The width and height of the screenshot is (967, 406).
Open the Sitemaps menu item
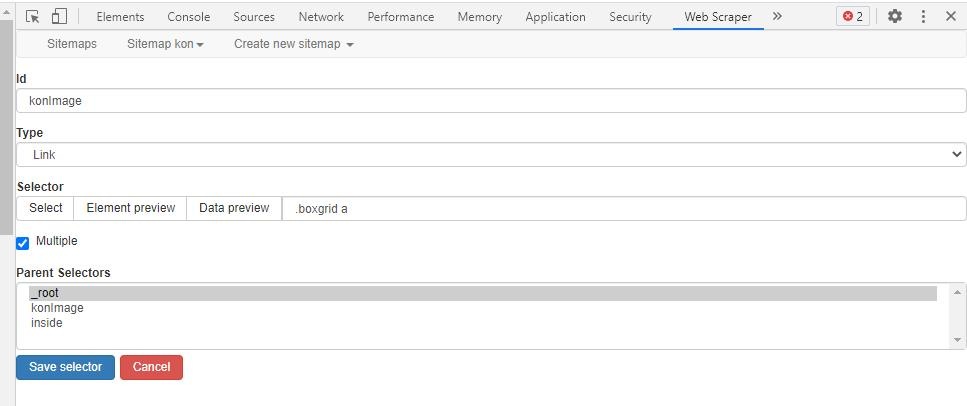click(72, 44)
